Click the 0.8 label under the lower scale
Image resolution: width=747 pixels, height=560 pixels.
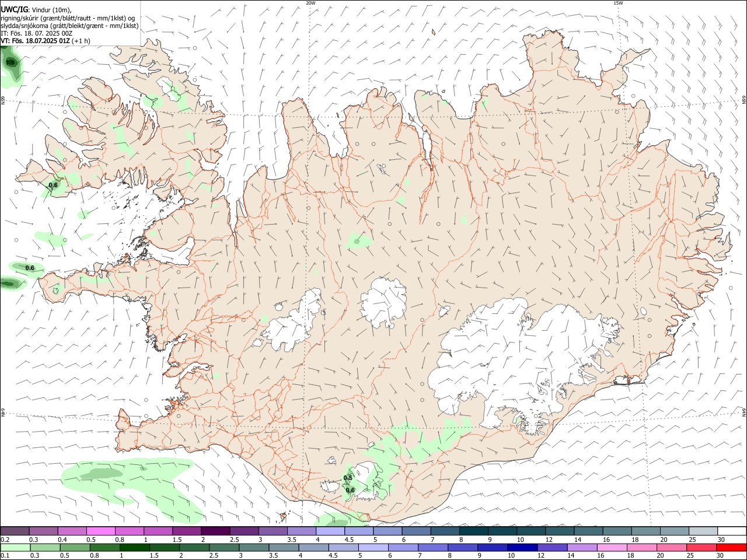[95, 556]
